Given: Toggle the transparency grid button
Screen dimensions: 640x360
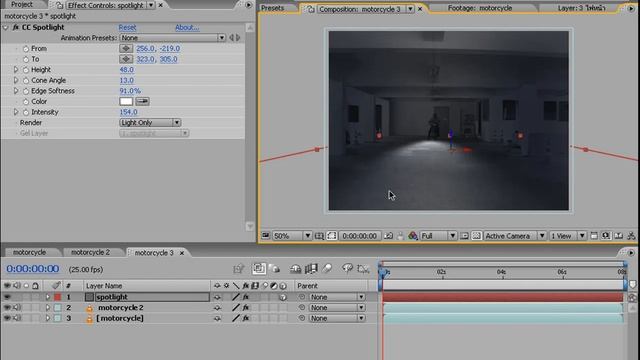Looking at the screenshot, I should (476, 236).
